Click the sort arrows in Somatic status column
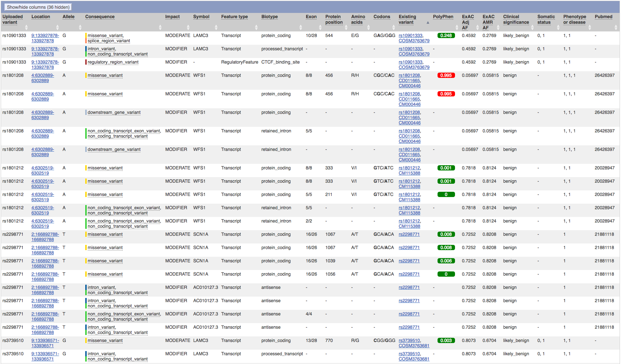This screenshot has height=364, width=621. coord(558,27)
